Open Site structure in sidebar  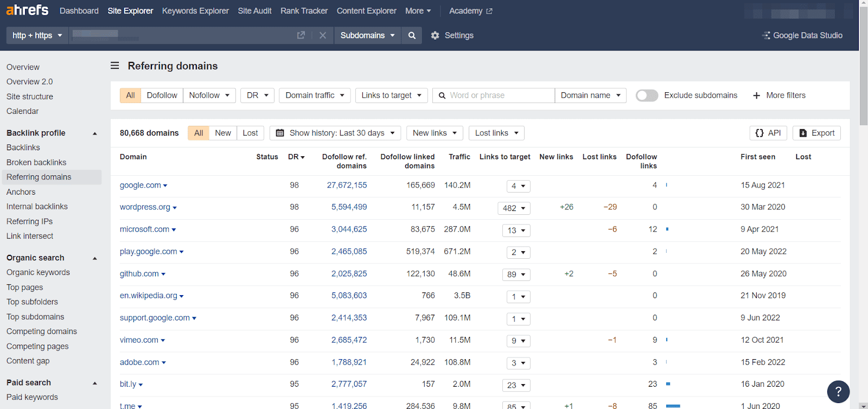[x=30, y=97]
